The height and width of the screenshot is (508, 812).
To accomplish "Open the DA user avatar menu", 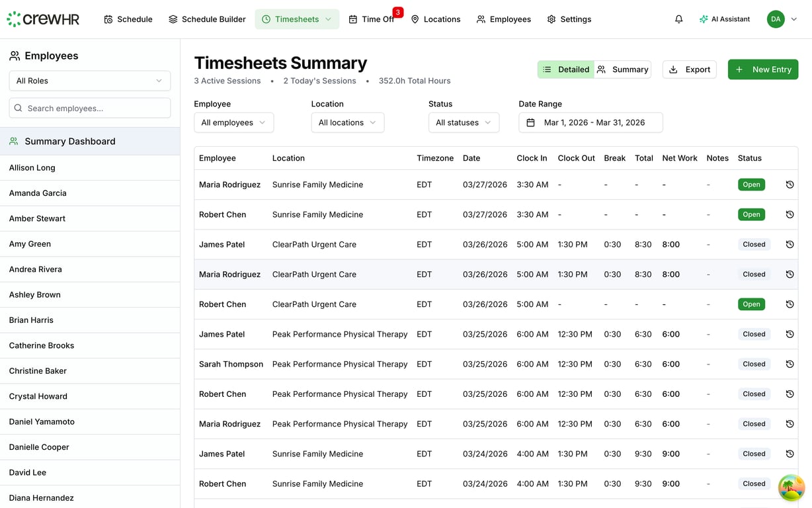I will (776, 19).
